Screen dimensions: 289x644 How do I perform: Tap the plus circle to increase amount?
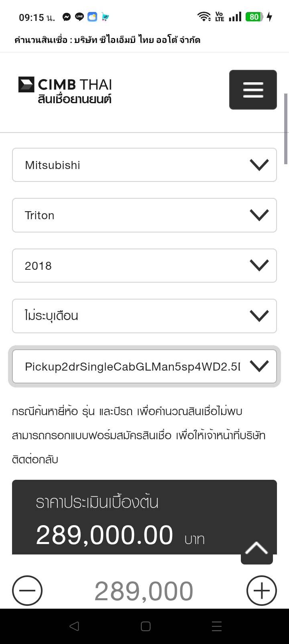(261, 591)
